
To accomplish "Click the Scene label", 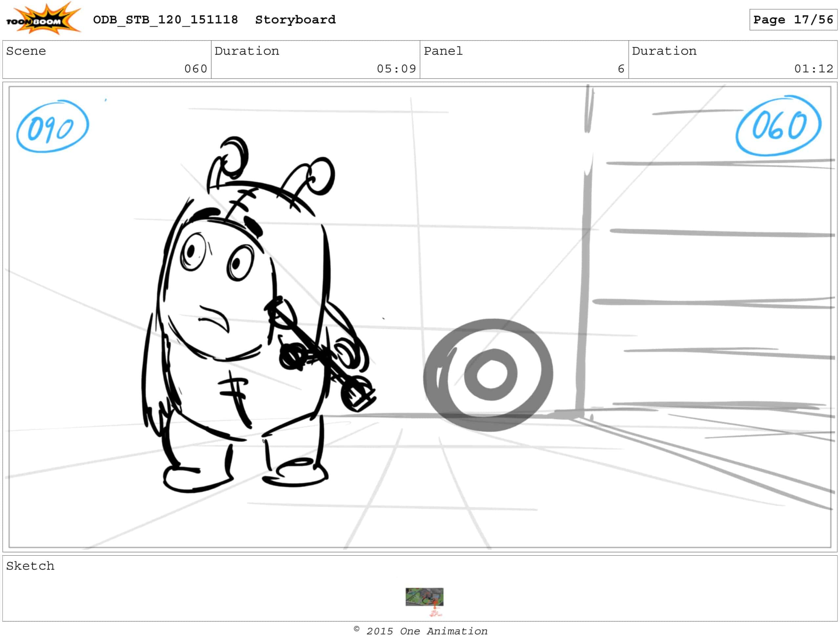I will 26,51.
